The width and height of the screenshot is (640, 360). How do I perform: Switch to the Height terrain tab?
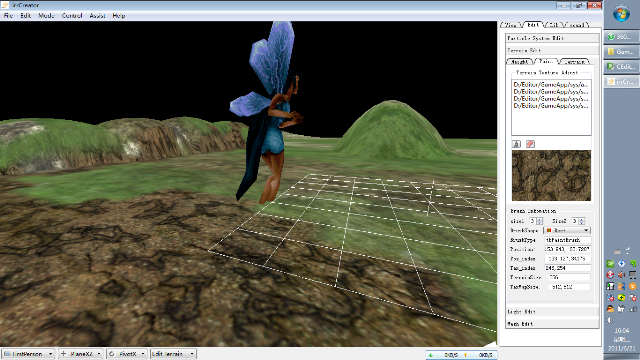pyautogui.click(x=520, y=62)
